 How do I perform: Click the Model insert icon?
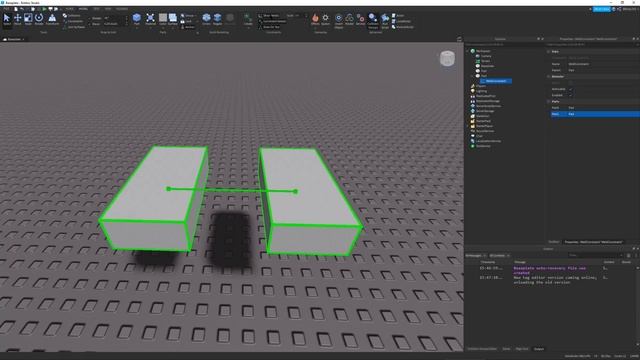tap(349, 19)
